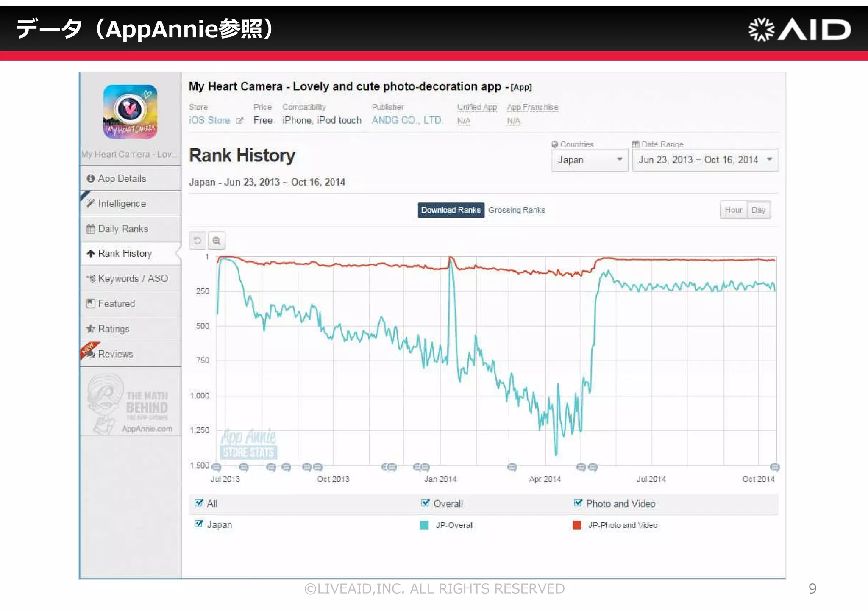The image size is (868, 613).
Task: Click the App Details info icon
Action: point(91,178)
